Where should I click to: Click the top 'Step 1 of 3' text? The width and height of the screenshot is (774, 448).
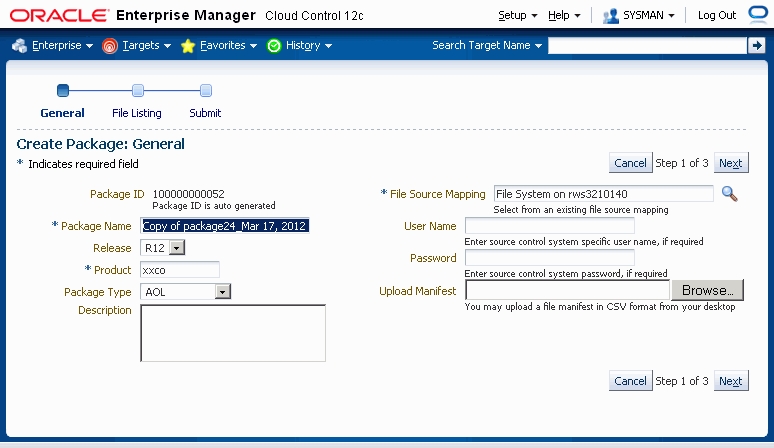coord(682,163)
